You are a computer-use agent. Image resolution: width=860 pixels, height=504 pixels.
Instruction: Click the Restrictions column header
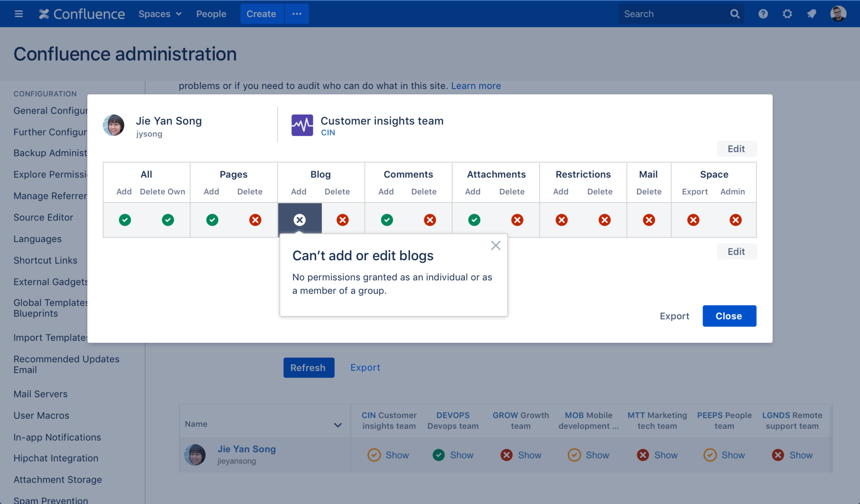[x=583, y=174]
